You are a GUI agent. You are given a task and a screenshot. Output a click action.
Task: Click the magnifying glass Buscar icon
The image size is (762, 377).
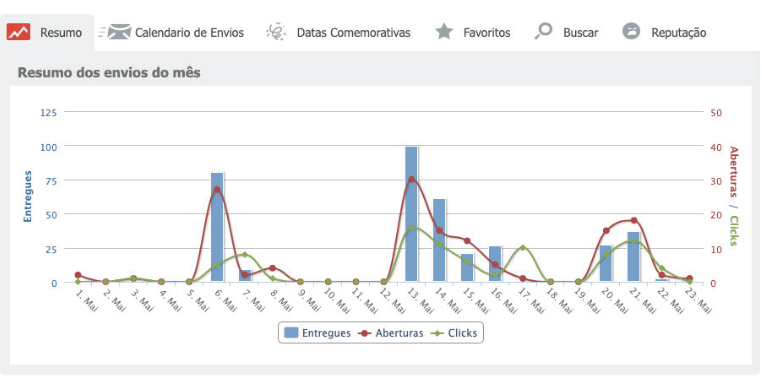click(543, 32)
